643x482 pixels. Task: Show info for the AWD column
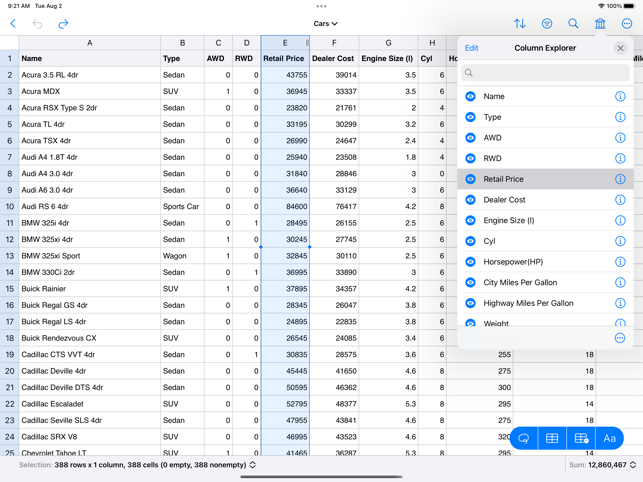(620, 138)
